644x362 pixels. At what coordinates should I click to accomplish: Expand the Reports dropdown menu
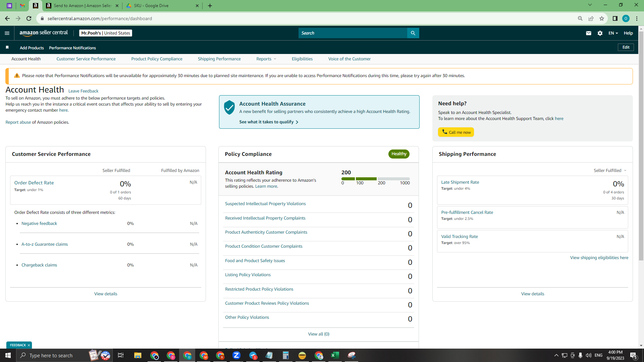266,59
